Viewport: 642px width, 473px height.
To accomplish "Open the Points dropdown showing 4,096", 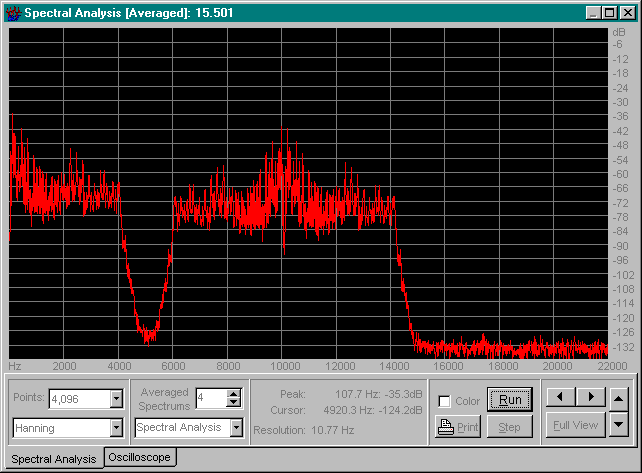I will pyautogui.click(x=116, y=399).
